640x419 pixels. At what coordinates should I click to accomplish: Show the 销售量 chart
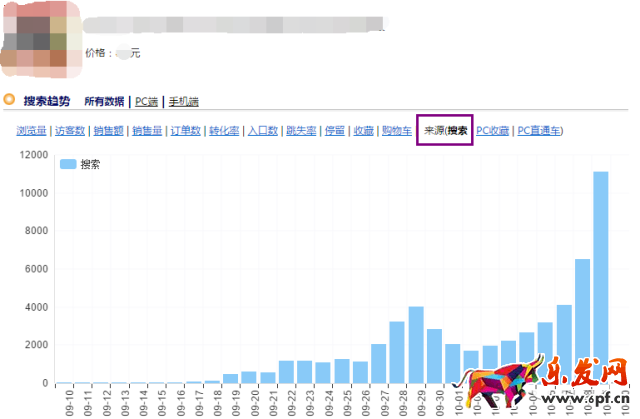click(x=147, y=131)
